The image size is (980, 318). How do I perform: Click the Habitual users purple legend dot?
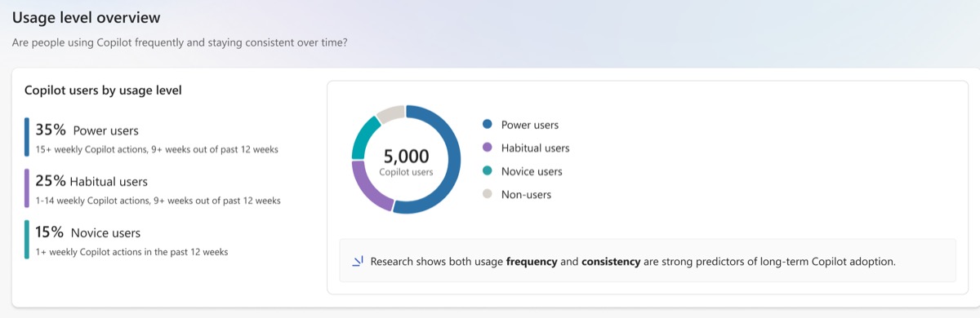click(488, 148)
